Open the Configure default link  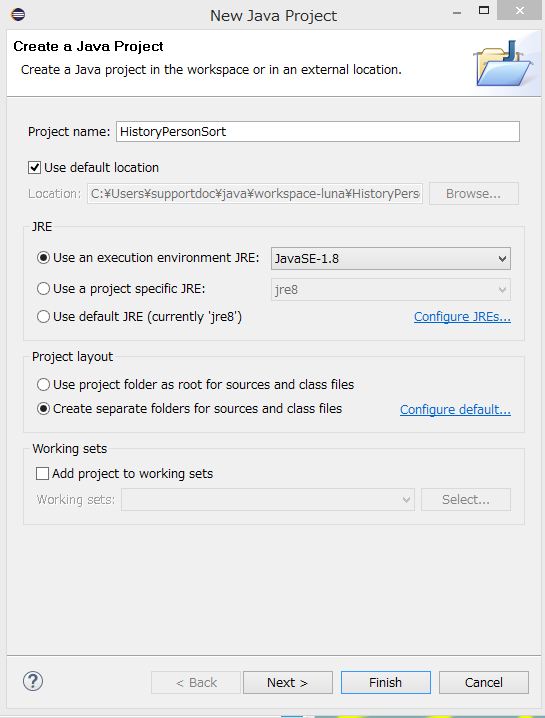455,409
